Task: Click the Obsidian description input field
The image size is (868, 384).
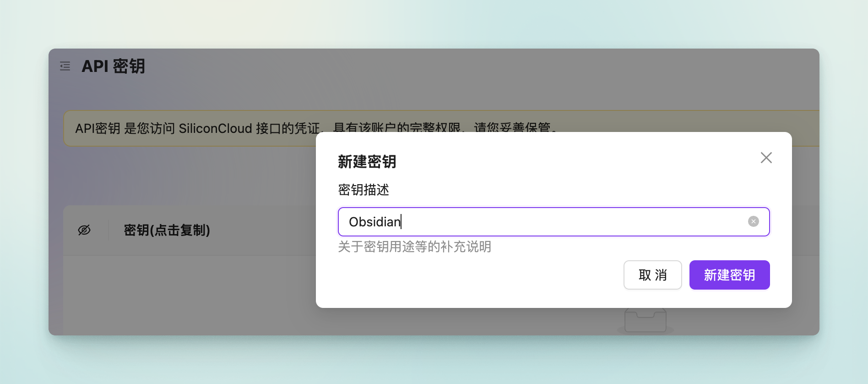Action: coord(553,222)
